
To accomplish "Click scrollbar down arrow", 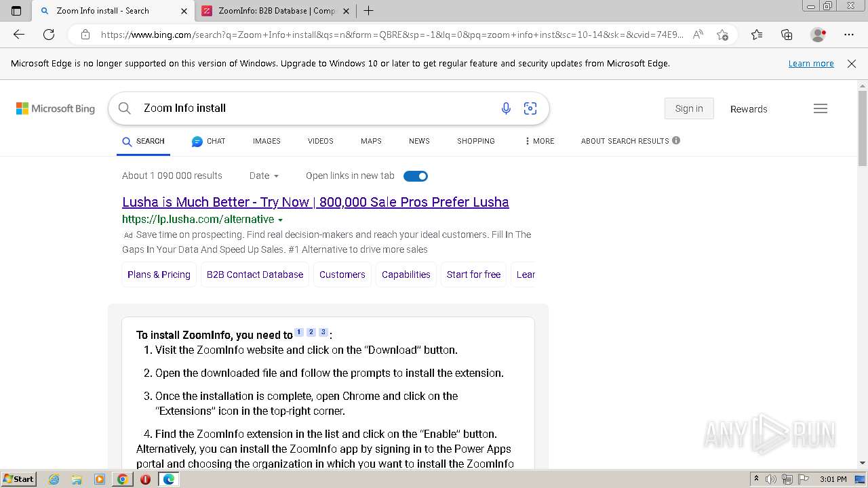I will click(863, 463).
